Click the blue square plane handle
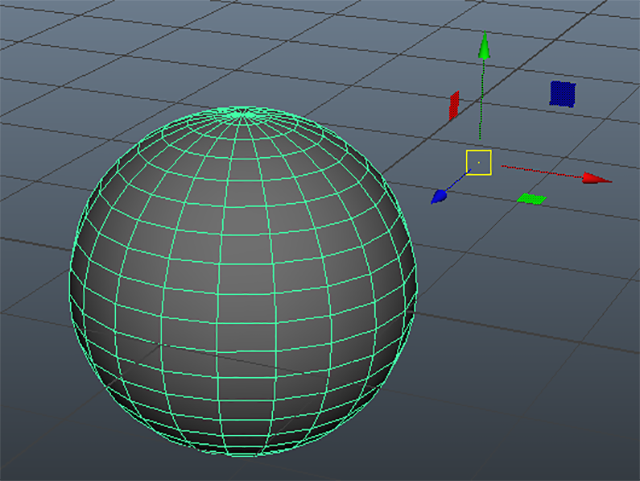Viewport: 640px width, 481px height. pos(562,94)
